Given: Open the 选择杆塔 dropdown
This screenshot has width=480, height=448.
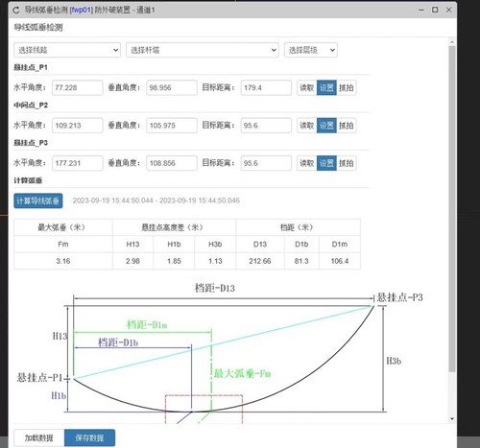Looking at the screenshot, I should click(202, 50).
